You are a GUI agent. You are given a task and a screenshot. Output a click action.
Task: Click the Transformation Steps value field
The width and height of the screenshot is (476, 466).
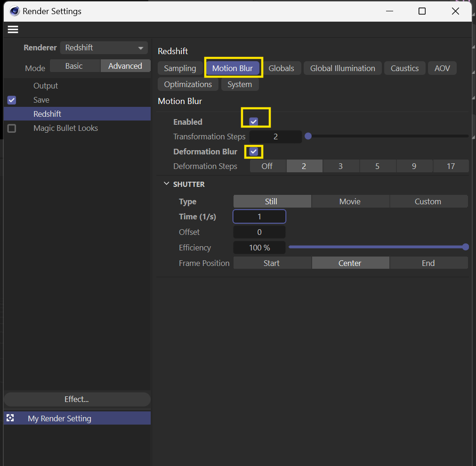click(275, 137)
